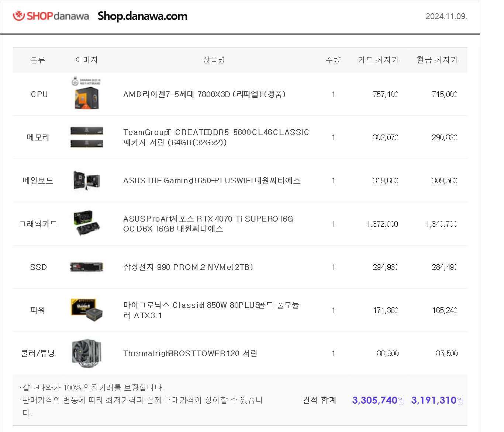The width and height of the screenshot is (504, 432).
Task: Click CPU cash price 715,000
Action: pos(445,94)
